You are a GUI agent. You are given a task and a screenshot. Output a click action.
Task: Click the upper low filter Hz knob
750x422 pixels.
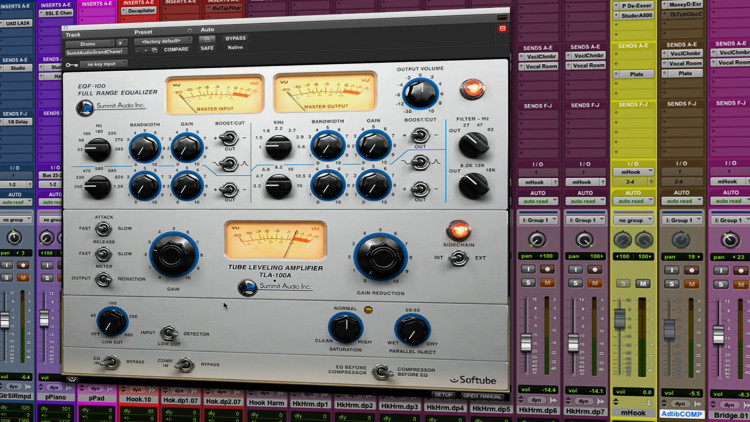click(x=474, y=145)
